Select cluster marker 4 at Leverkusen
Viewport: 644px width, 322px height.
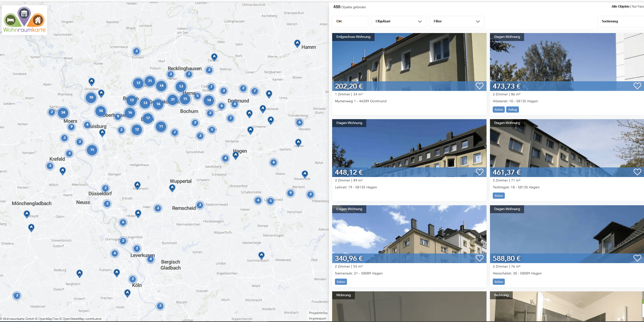click(150, 259)
